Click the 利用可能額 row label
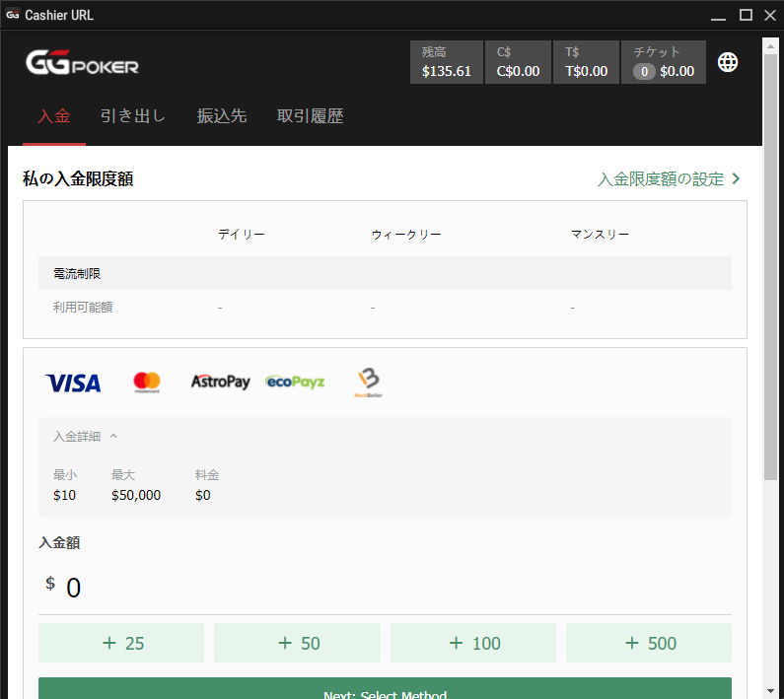Screen dimensions: 784x699 tap(83, 307)
